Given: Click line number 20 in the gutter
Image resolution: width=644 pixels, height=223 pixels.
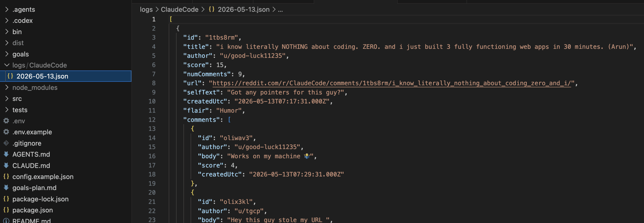Looking at the screenshot, I should tap(152, 193).
